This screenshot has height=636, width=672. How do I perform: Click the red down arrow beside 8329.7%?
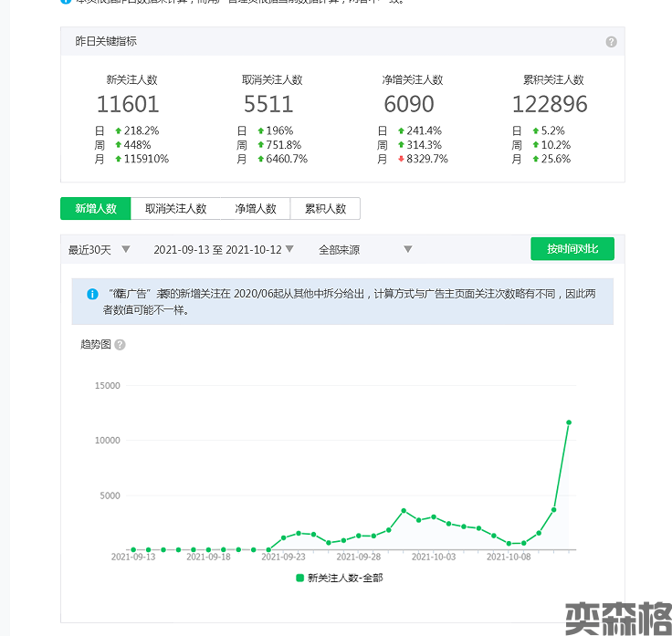(400, 159)
